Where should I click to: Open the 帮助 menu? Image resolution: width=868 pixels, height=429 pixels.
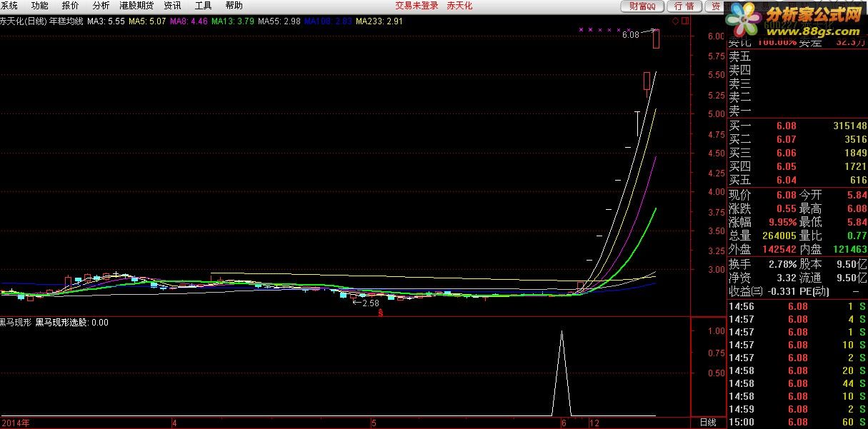tap(234, 6)
